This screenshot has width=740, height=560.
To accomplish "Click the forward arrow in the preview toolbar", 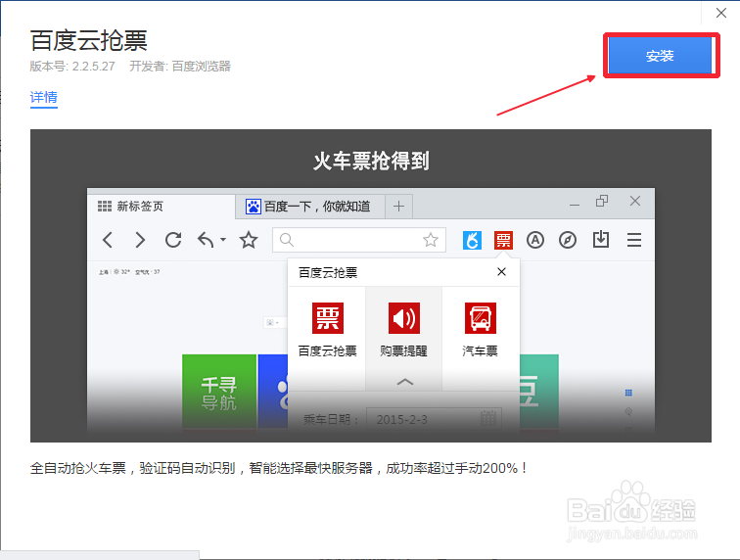I will (140, 240).
